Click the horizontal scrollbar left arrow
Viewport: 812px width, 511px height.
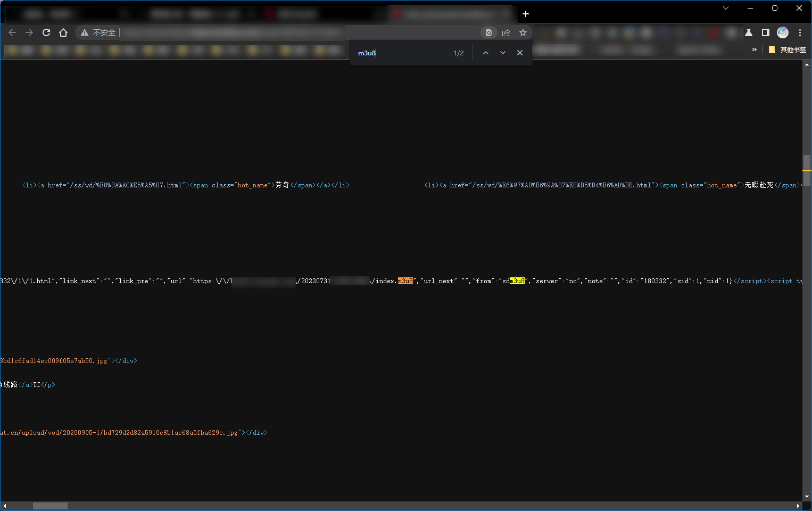pyautogui.click(x=5, y=506)
